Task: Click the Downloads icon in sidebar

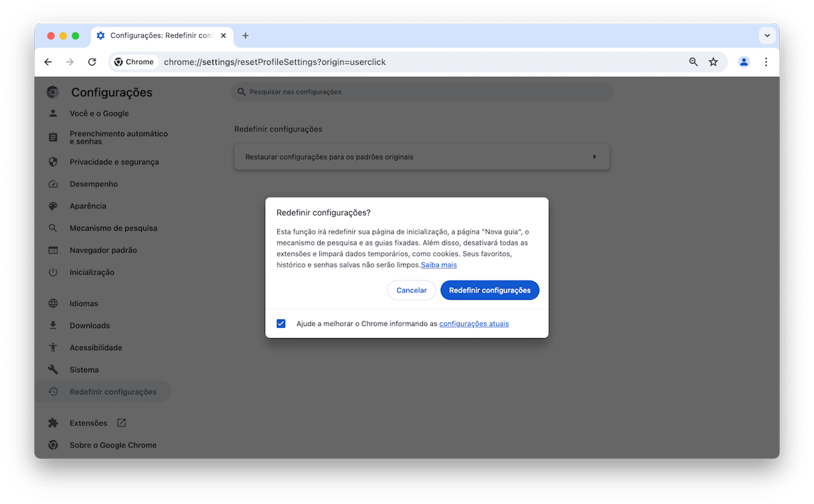Action: point(53,325)
